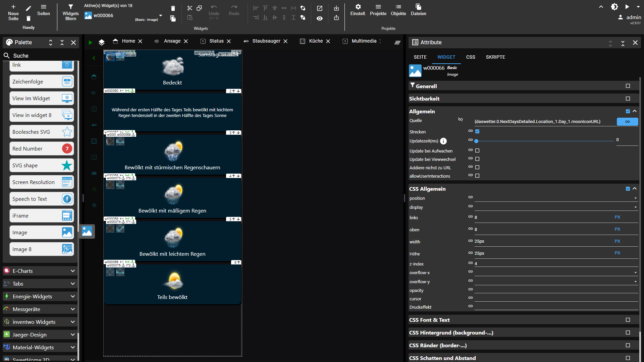Viewport: 644px width, 362px height.
Task: Toggle the checkbox for Update bei Viewwechsel
Action: click(477, 159)
